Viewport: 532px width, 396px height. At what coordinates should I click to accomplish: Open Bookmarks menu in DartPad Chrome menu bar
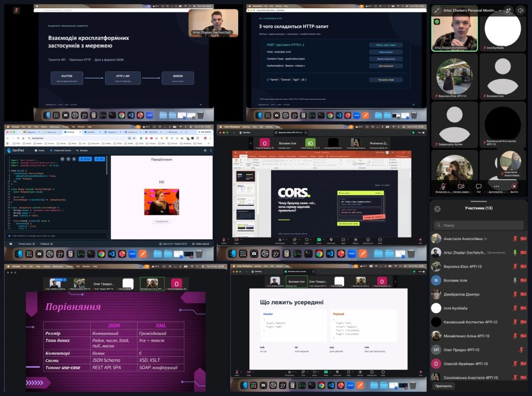(x=55, y=127)
